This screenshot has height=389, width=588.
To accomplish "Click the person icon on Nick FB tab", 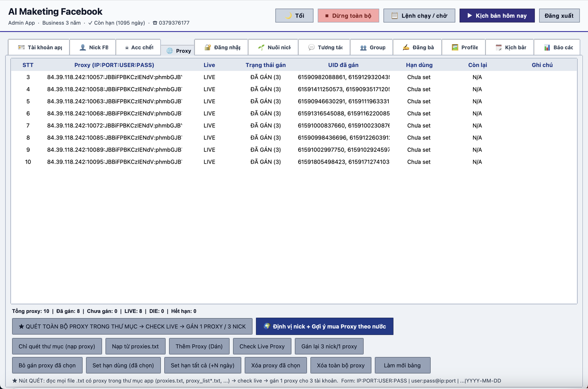I will (83, 47).
